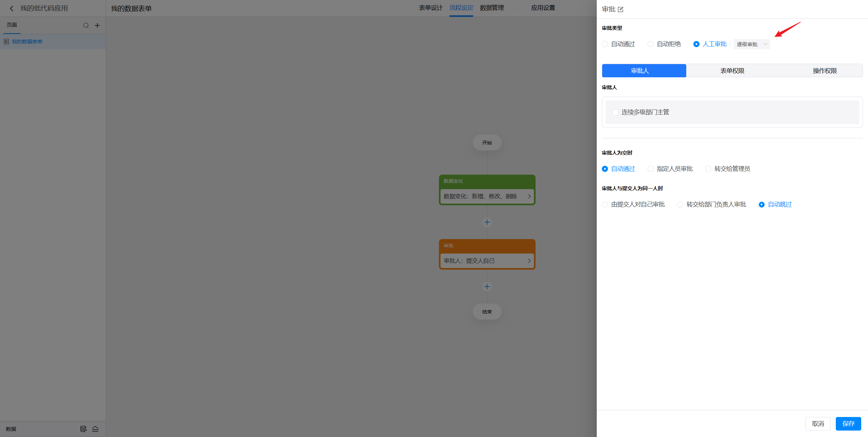The image size is (868, 437).
Task: Expand the 数据变化 node chevron
Action: tap(529, 196)
